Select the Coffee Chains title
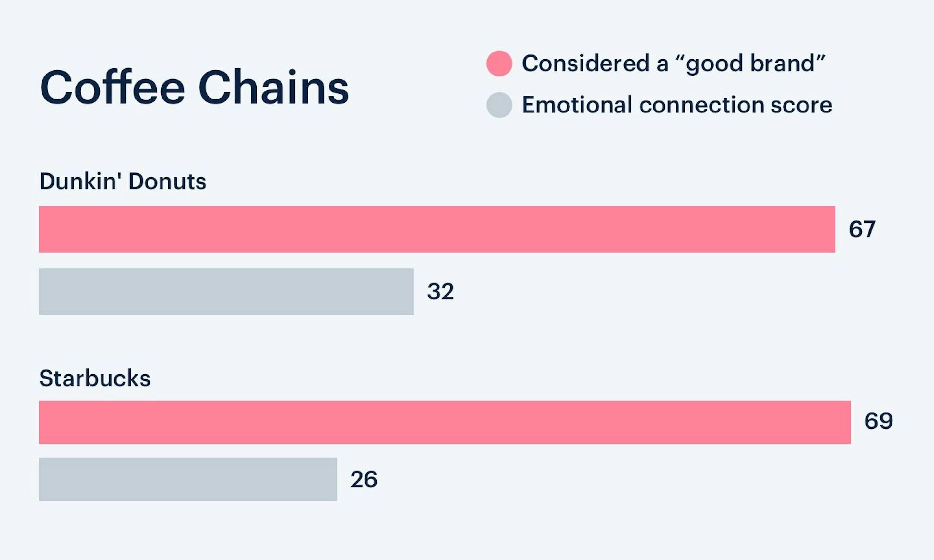 tap(195, 87)
